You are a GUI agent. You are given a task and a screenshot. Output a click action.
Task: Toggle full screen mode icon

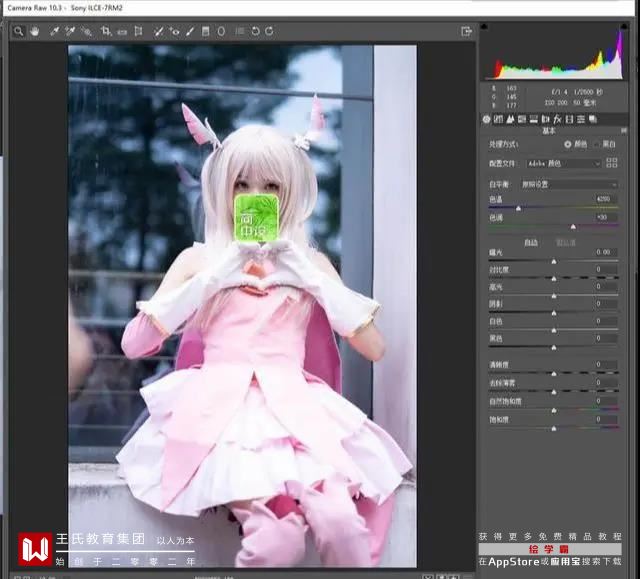[467, 31]
